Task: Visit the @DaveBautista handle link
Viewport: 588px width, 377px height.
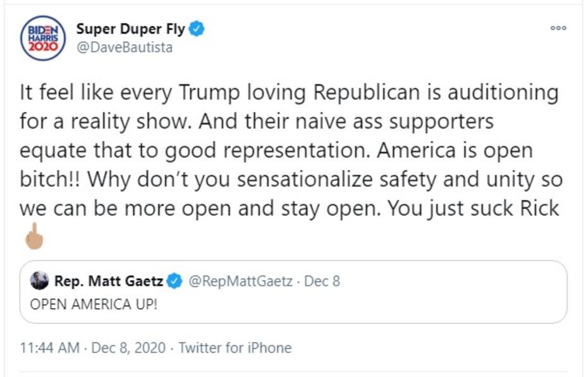Action: 124,47
